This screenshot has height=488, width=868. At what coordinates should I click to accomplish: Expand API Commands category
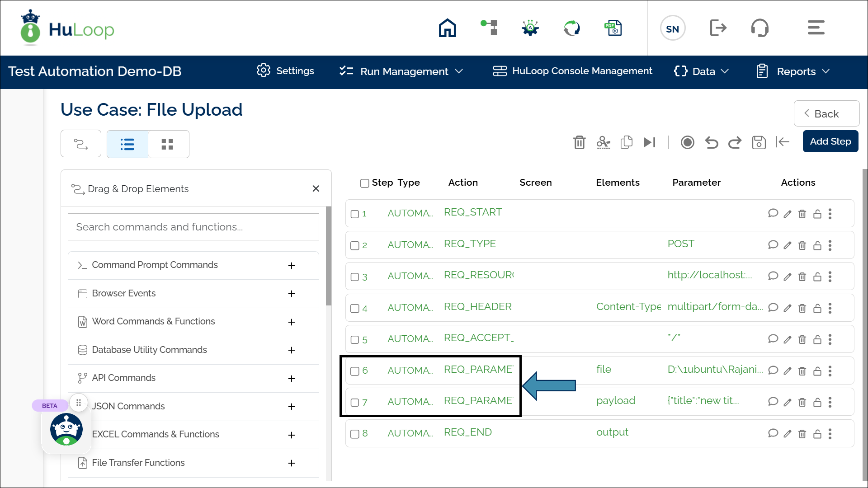click(x=292, y=379)
